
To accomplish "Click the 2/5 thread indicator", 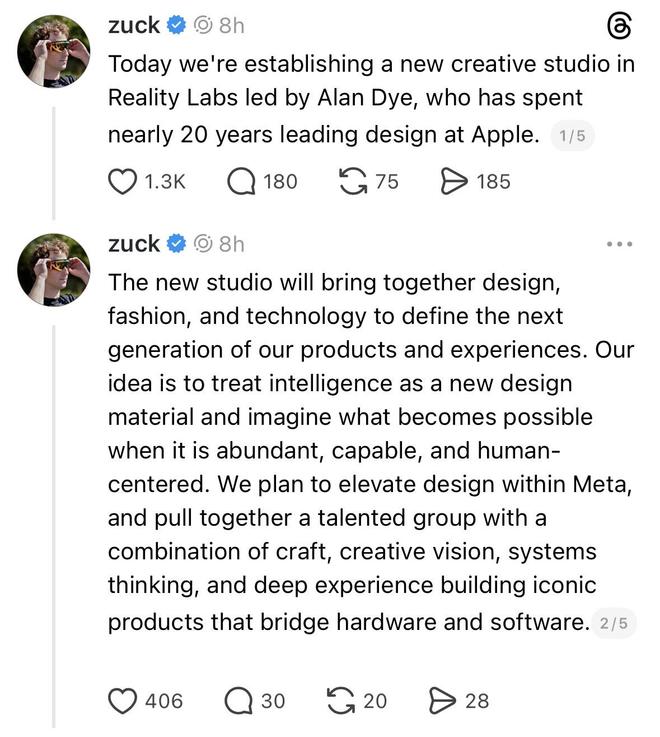I will coord(613,623).
